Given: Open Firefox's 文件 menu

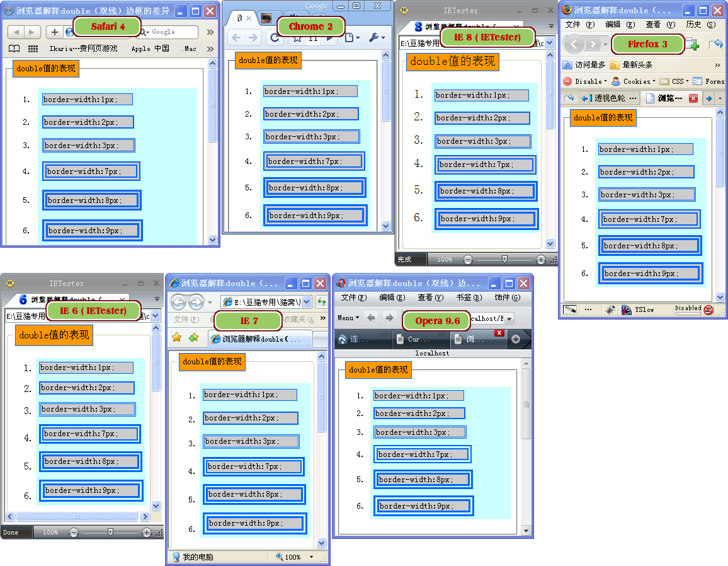Looking at the screenshot, I should click(579, 25).
